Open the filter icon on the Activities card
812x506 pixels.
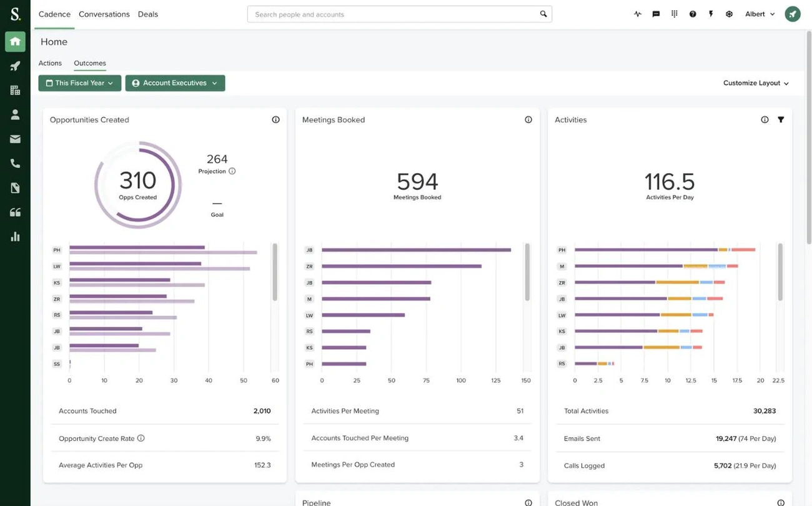[781, 119]
